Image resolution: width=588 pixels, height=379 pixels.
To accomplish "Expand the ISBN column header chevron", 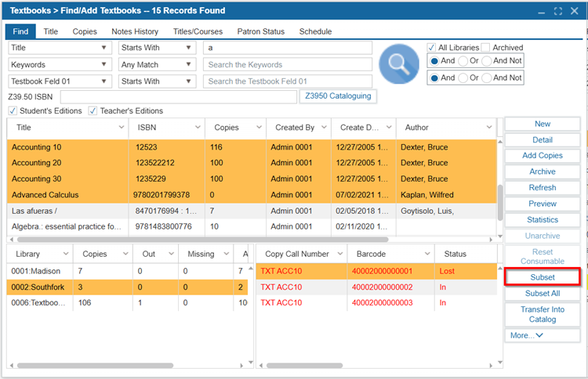I will pyautogui.click(x=198, y=128).
